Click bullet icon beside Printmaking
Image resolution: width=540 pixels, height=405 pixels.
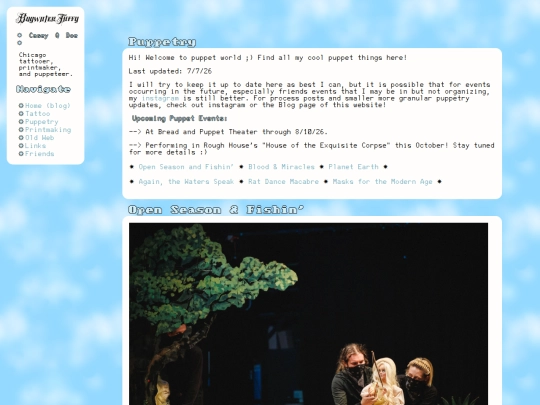pyautogui.click(x=21, y=130)
